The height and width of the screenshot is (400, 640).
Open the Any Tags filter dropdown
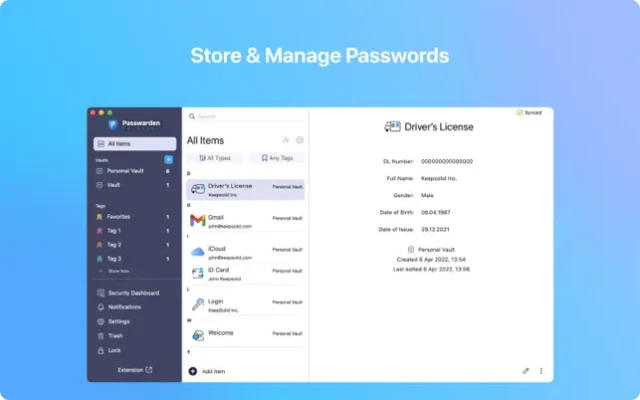(x=276, y=158)
